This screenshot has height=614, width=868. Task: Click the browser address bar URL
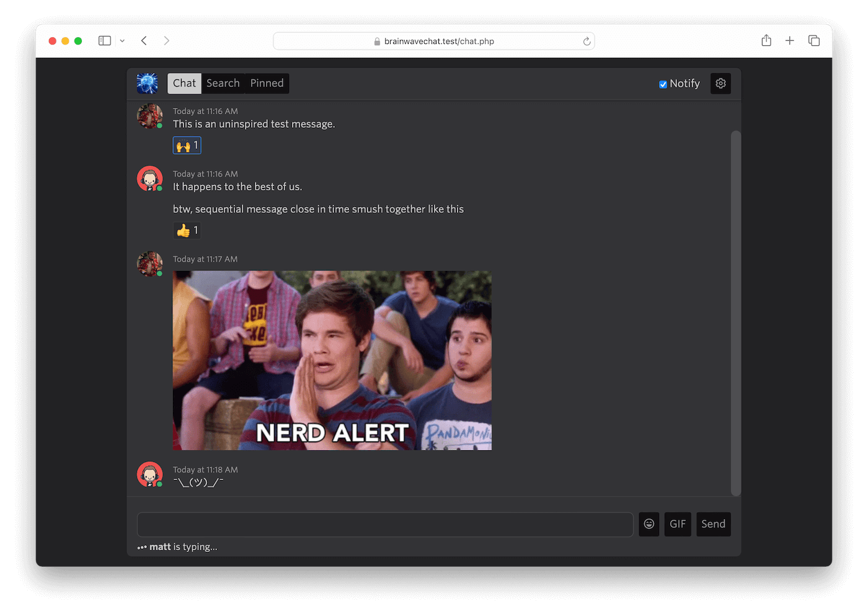439,42
